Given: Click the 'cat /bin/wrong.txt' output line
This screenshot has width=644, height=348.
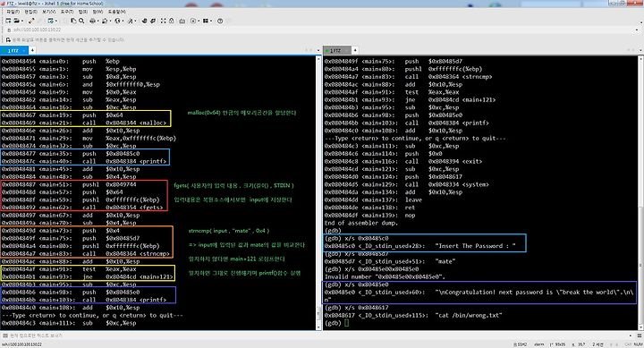Looking at the screenshot, I should point(413,315).
